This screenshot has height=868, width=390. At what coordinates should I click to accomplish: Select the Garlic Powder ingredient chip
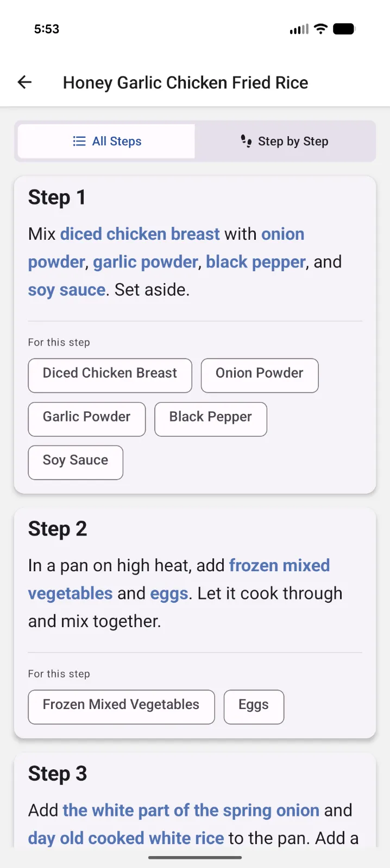tap(86, 419)
